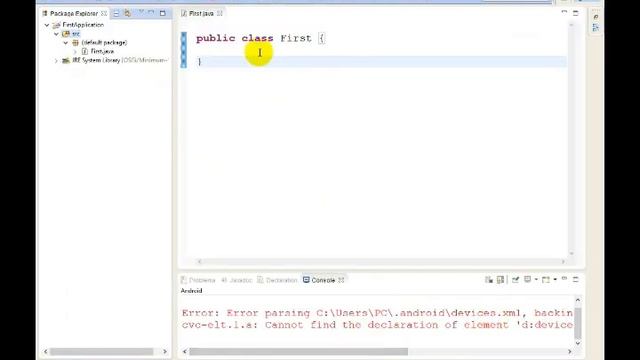Screen dimensions: 640x360
Task: Select the FirstApplication project
Action: click(x=83, y=25)
